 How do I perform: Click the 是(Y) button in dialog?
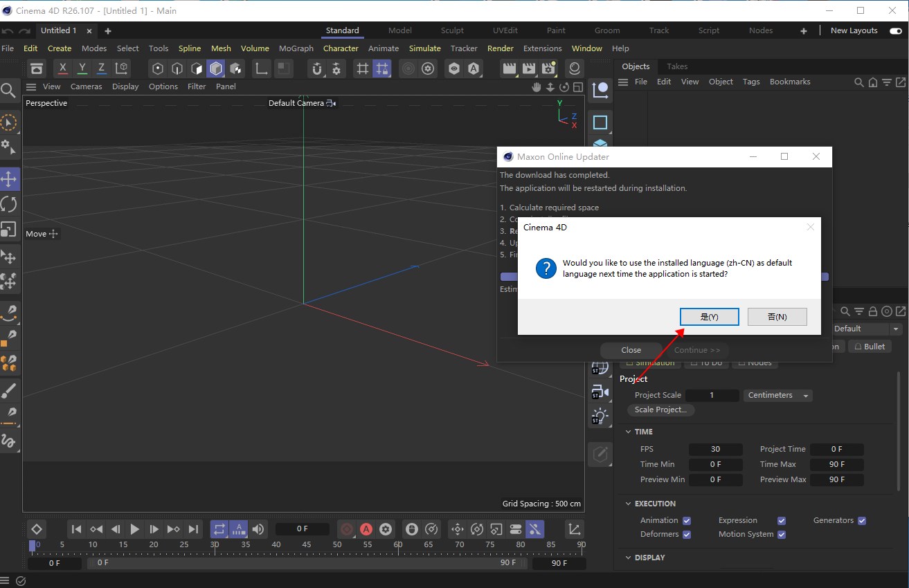click(710, 317)
